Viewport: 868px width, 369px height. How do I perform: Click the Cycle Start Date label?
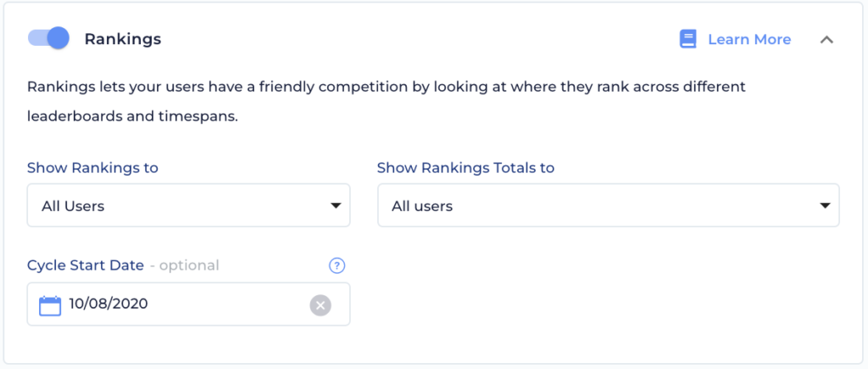tap(86, 266)
